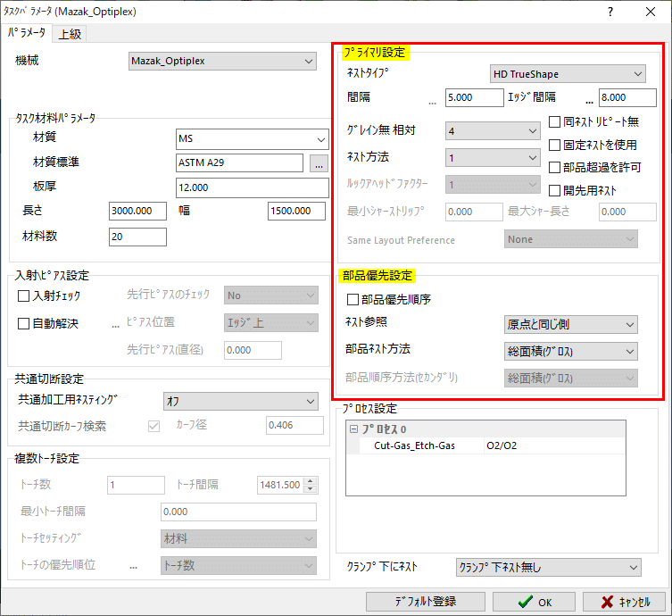Confirm with the OK button
The height and width of the screenshot is (616, 672).
click(534, 602)
